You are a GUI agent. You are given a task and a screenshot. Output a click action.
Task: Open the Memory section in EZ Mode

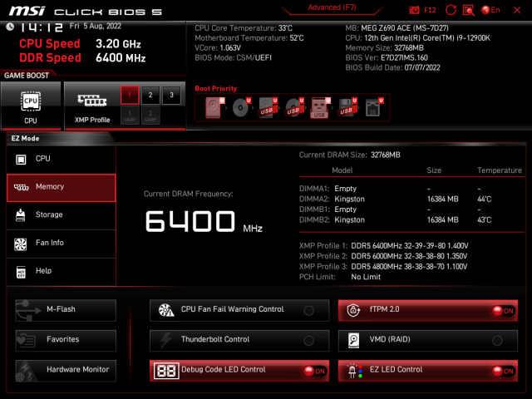pos(61,188)
